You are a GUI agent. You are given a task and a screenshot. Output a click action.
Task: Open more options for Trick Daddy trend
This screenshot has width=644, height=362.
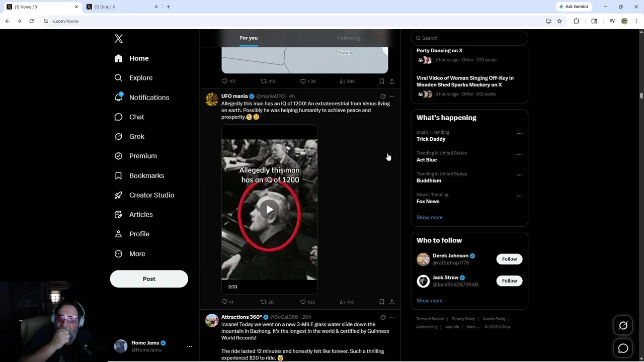(519, 134)
